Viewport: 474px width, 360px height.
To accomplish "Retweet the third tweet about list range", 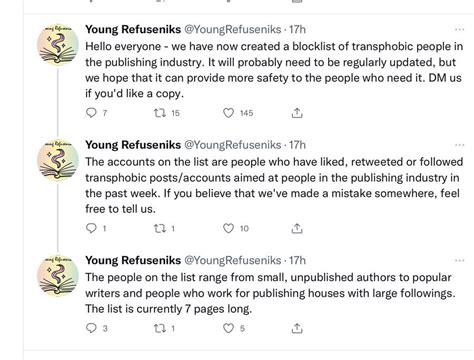I will (160, 328).
